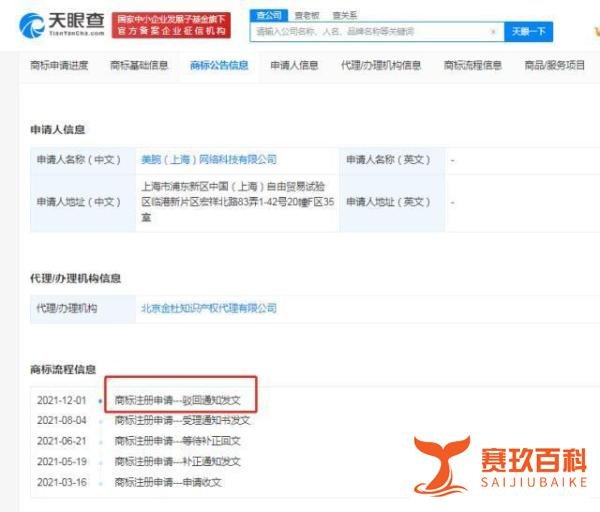Screen dimensions: 600x512
Task: Select the 查老板 search tab
Action: (307, 15)
